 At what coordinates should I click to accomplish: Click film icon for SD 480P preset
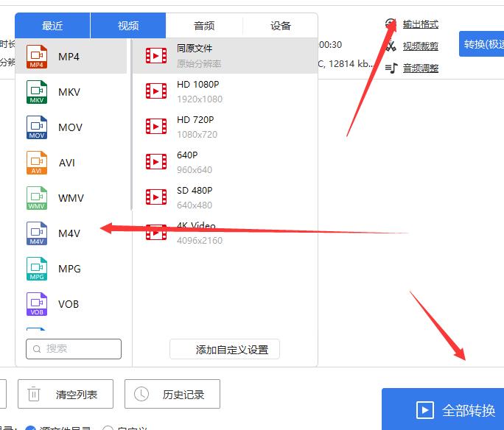[156, 197]
